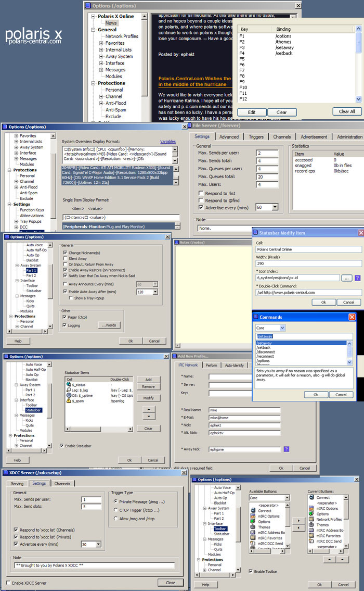Click the remove-button left arrow between toolbar lists

tap(298, 527)
